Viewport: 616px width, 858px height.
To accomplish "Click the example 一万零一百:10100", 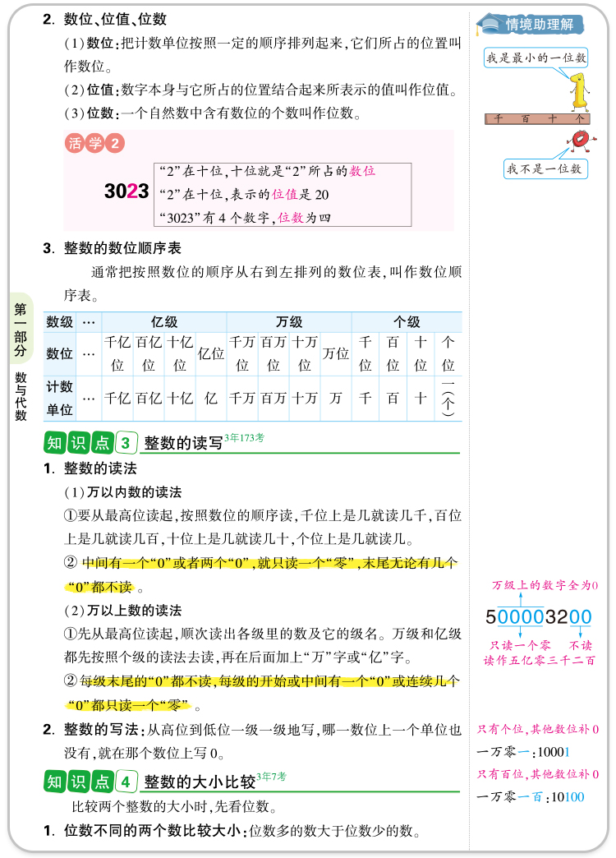I will click(530, 796).
